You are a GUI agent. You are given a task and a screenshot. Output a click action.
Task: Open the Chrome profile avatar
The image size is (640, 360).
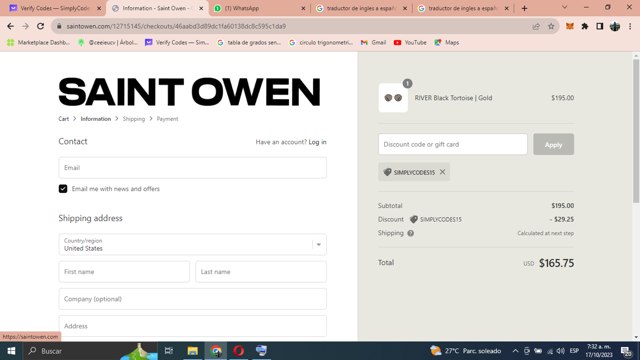(x=615, y=26)
